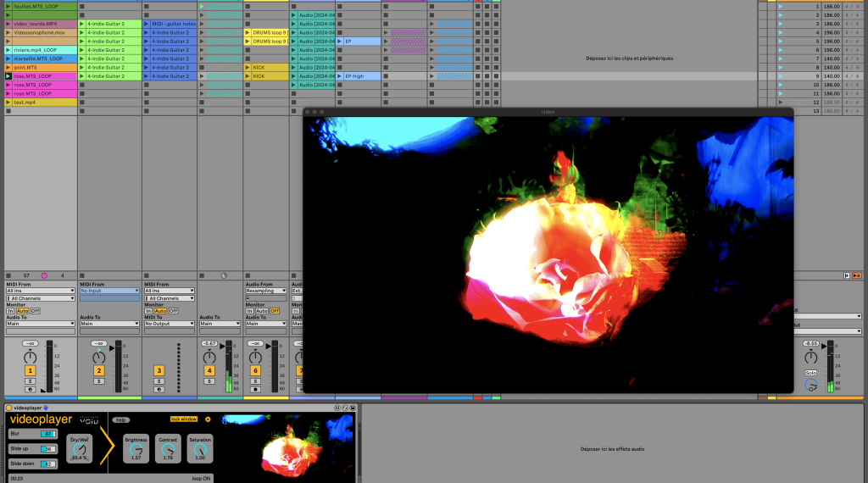Click the help button in videoplayer
Viewport: 868px width, 483px height.
coord(122,419)
